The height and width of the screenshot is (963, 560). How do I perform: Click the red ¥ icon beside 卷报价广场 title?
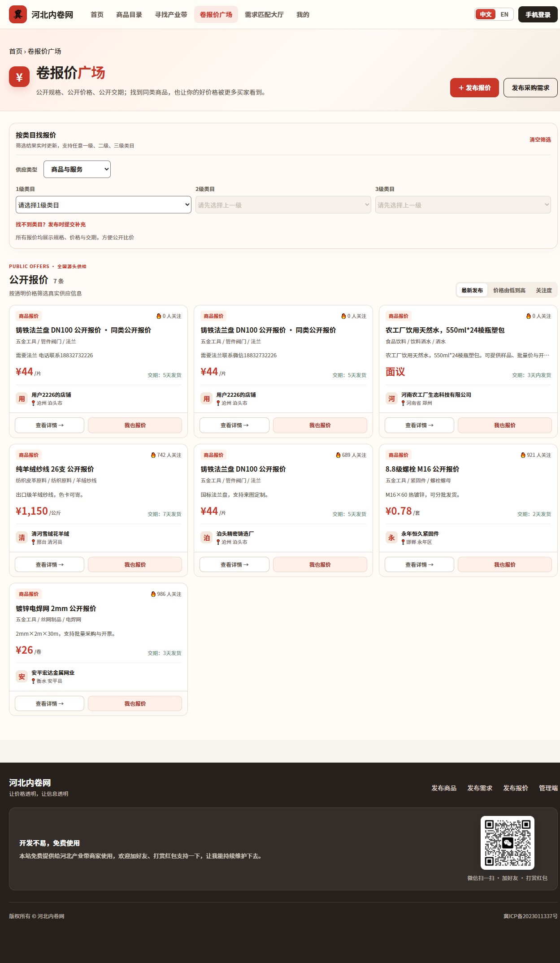coord(19,77)
